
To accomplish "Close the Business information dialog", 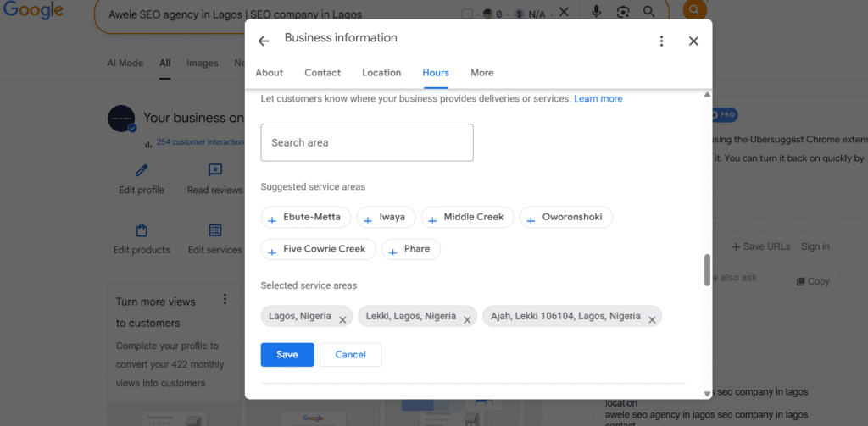I will [x=693, y=41].
